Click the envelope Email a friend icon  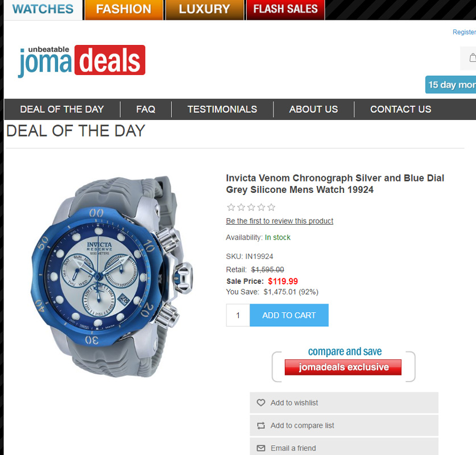pos(261,448)
